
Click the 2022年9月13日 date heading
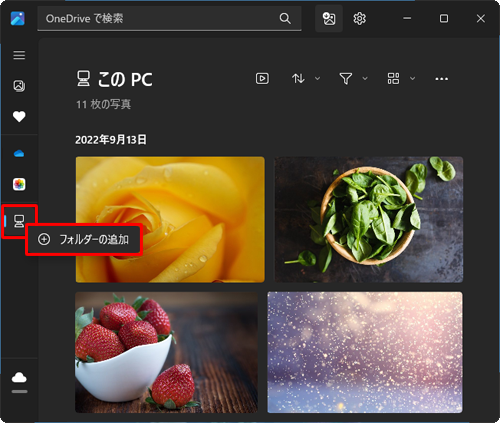click(x=111, y=140)
